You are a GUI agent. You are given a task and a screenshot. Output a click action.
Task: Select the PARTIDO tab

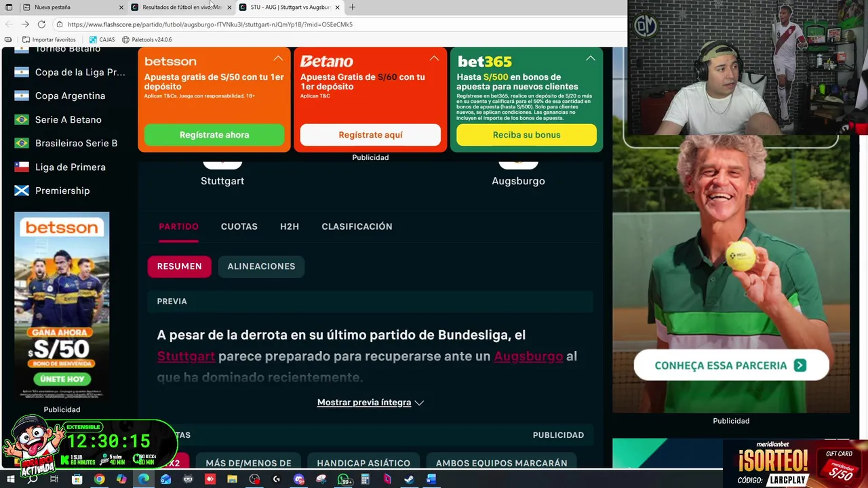pos(178,226)
